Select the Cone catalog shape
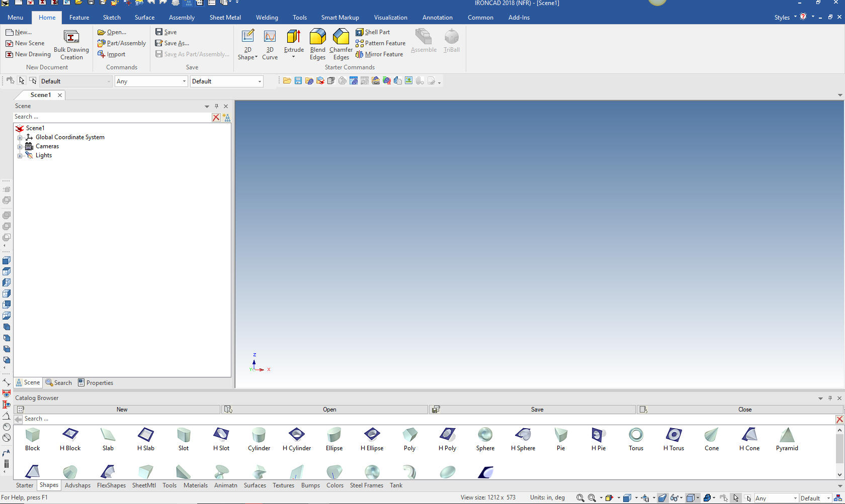This screenshot has width=845, height=504. tap(712, 439)
